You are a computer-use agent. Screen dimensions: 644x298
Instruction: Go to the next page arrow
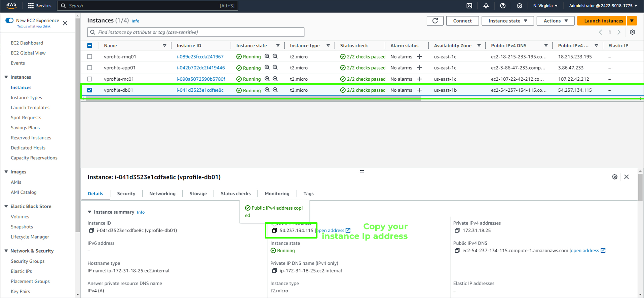point(619,32)
